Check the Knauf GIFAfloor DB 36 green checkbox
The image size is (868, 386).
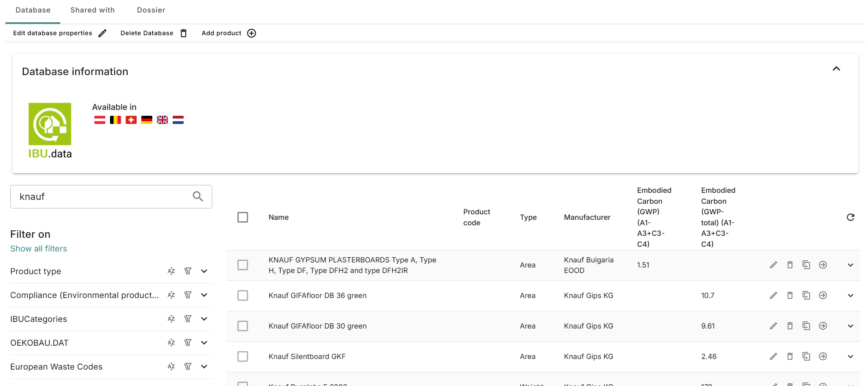point(243,296)
